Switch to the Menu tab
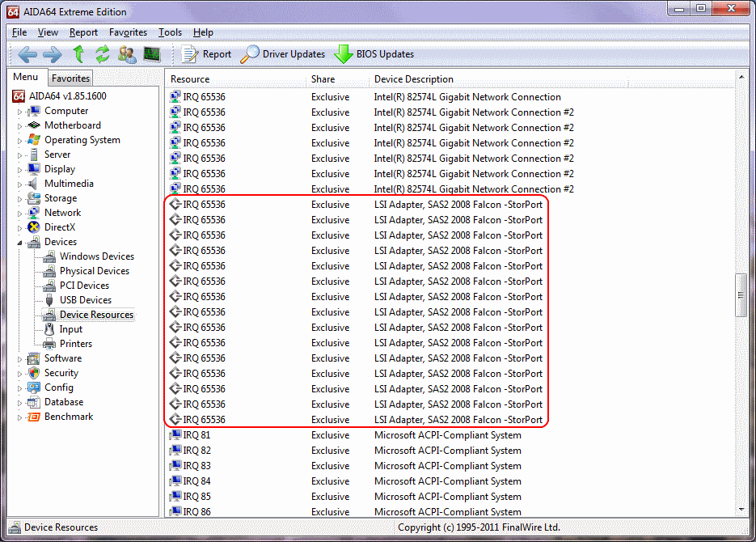Viewport: 756px width, 542px height. click(26, 77)
